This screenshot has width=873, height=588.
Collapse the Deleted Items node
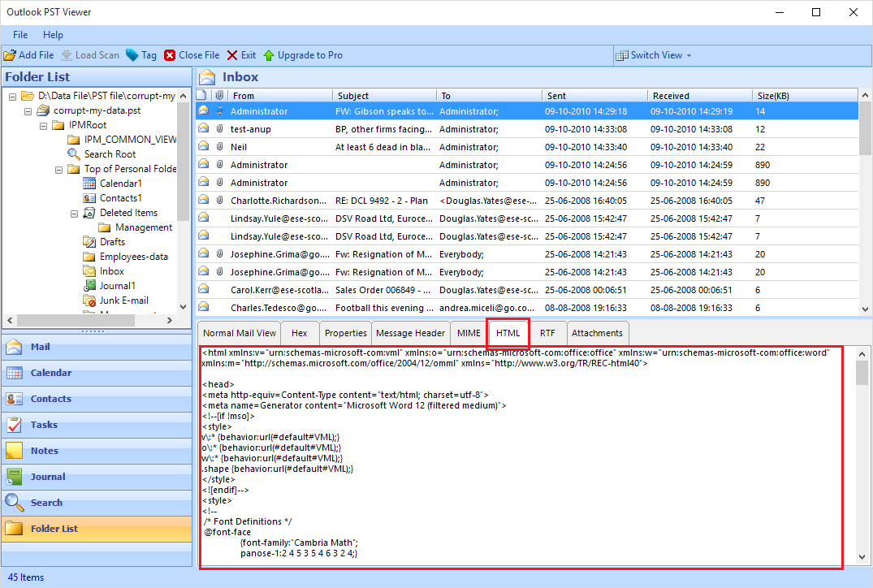(x=74, y=214)
